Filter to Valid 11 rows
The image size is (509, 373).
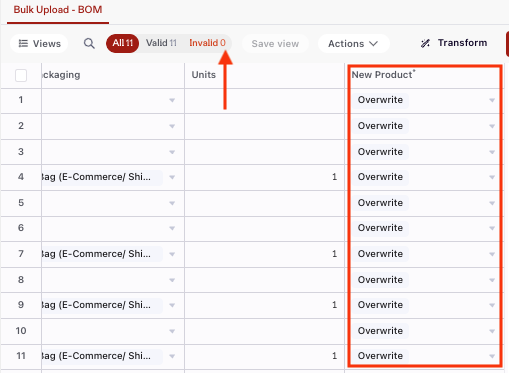[x=161, y=43]
